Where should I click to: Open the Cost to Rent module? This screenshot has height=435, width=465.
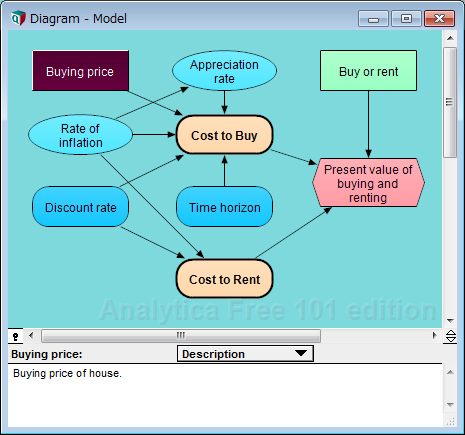point(224,279)
